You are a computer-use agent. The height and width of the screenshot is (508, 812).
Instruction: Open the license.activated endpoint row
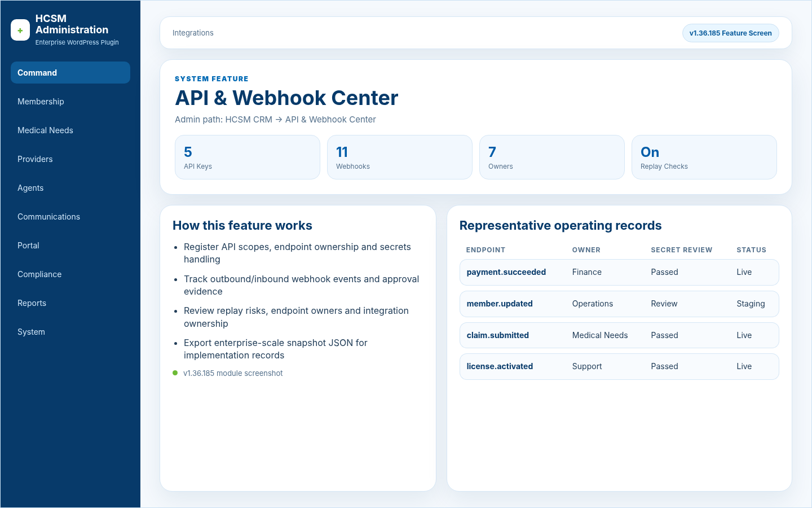click(619, 366)
